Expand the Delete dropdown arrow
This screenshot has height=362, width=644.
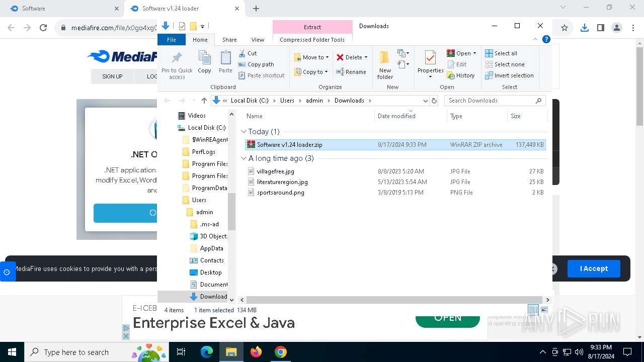(366, 57)
